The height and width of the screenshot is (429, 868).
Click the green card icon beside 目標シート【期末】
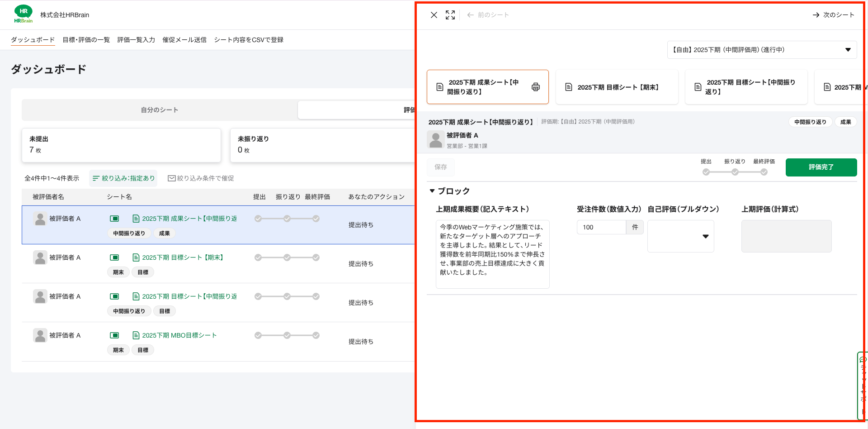(x=114, y=257)
